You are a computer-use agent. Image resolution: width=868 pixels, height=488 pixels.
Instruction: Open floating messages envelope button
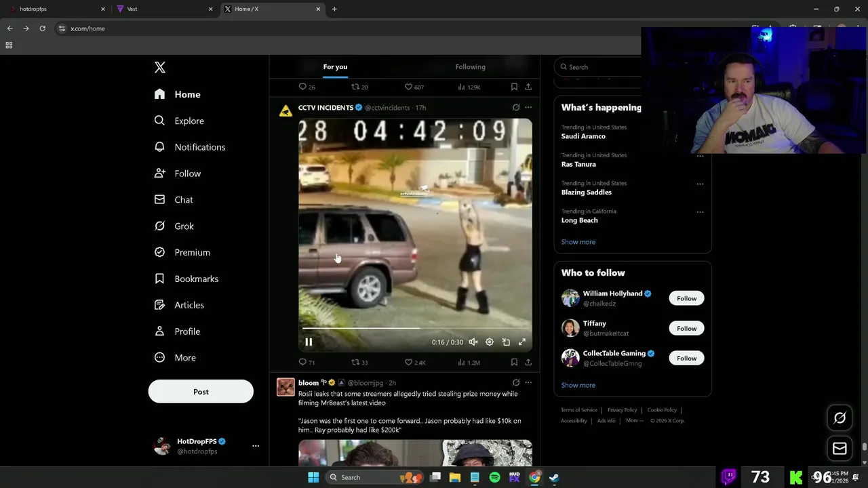pyautogui.click(x=840, y=448)
